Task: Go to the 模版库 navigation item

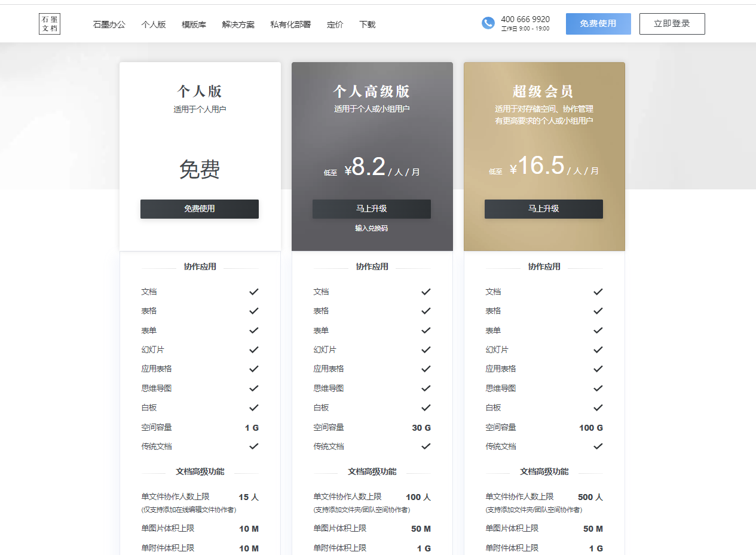Action: coord(194,24)
